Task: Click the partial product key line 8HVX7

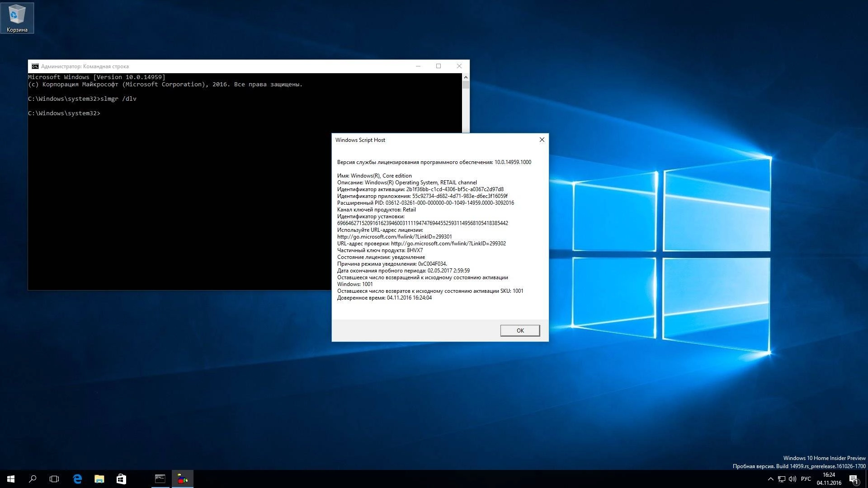Action: tap(380, 250)
